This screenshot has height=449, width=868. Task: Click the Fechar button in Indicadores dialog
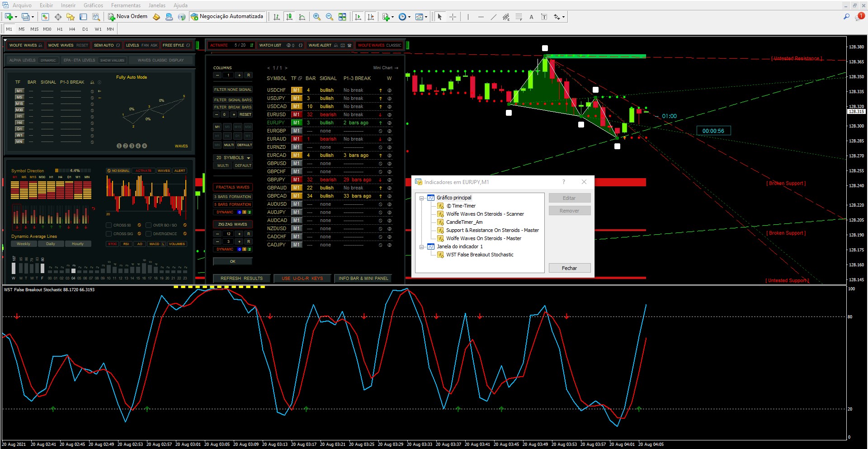pyautogui.click(x=570, y=268)
